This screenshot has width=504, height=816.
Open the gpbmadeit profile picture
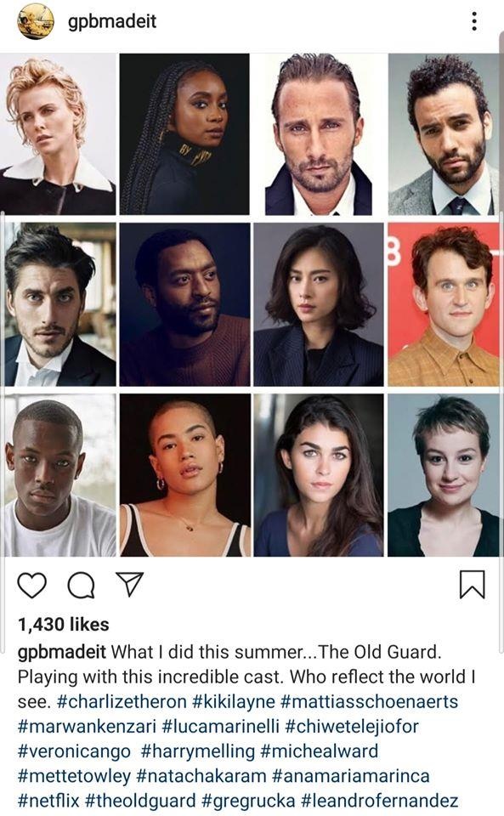(36, 21)
